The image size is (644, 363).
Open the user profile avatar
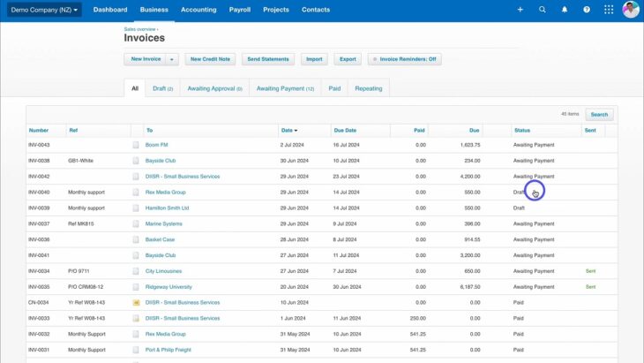point(631,10)
